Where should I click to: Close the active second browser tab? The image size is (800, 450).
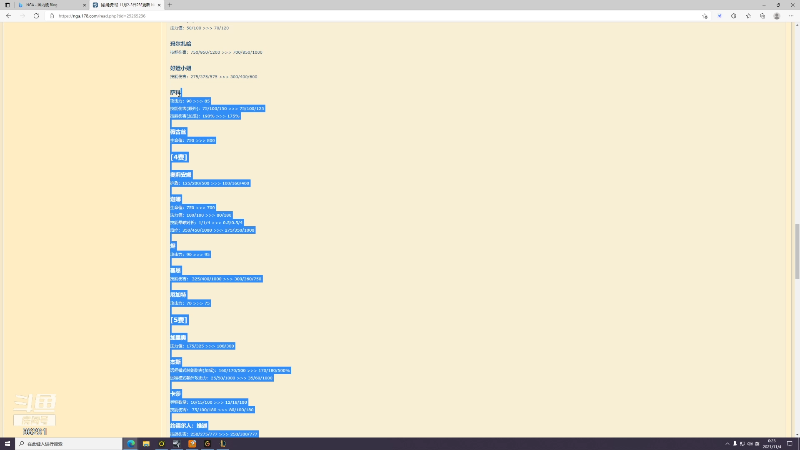click(x=159, y=5)
